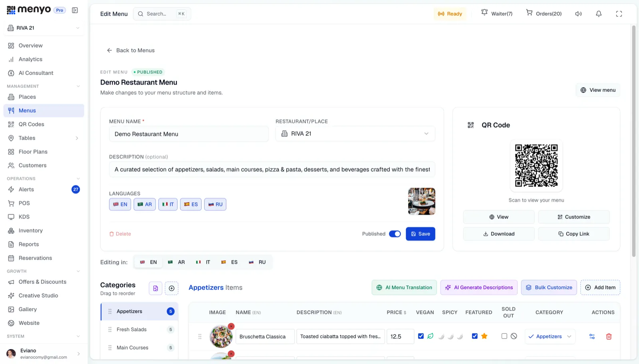Open QR Codes in sidebar

pyautogui.click(x=44, y=125)
